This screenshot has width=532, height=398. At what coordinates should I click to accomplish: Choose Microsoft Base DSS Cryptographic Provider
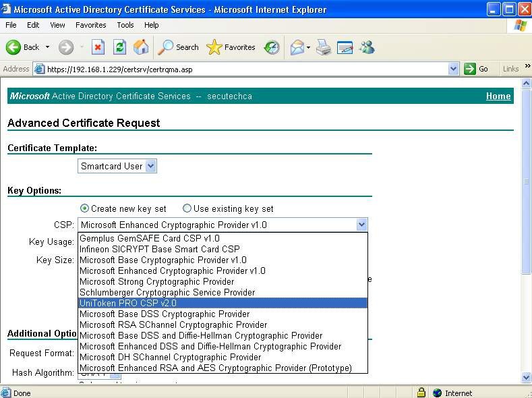pyautogui.click(x=223, y=314)
